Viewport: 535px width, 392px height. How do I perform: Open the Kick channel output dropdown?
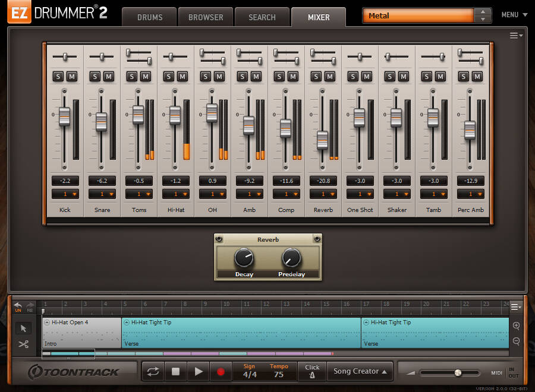(x=65, y=194)
